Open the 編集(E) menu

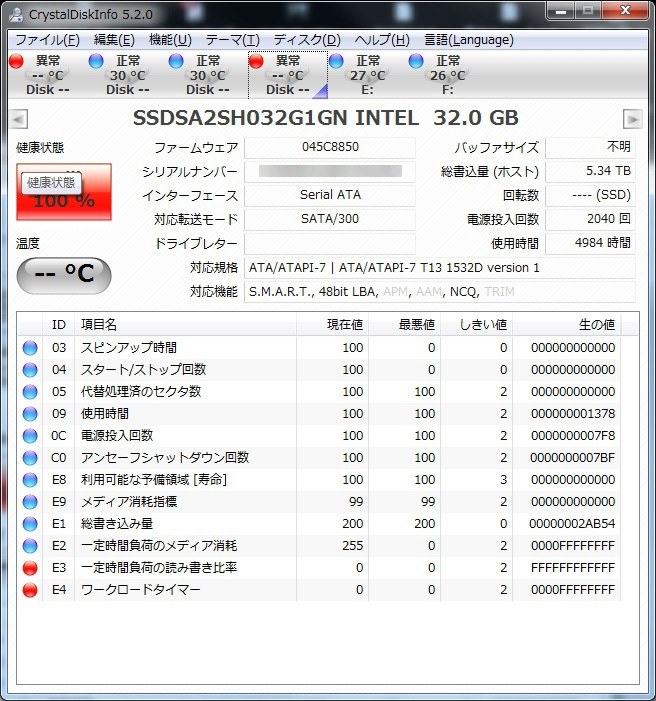coord(114,40)
